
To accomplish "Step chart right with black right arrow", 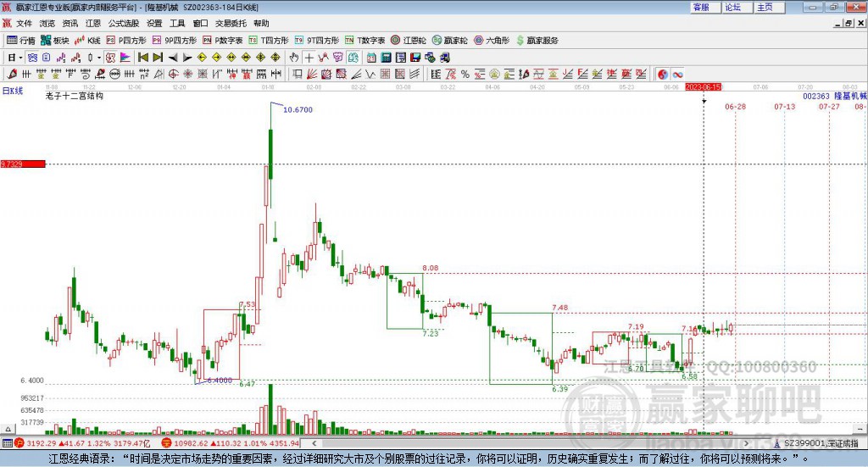I will pos(187,58).
